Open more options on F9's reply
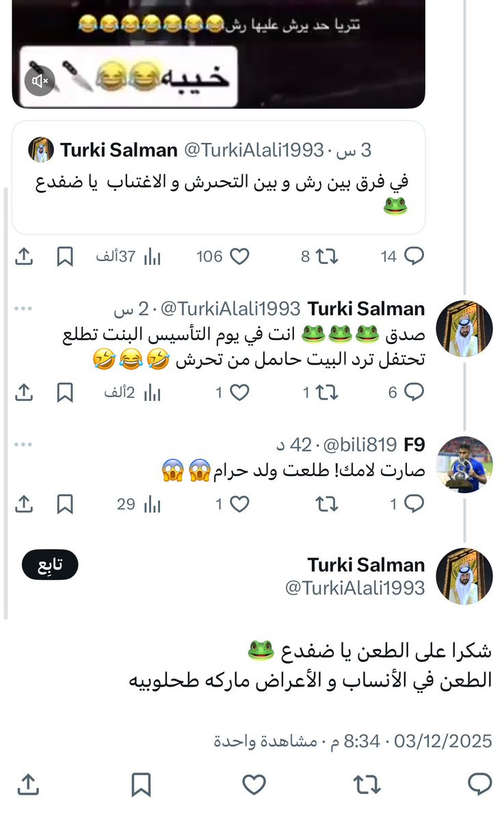 pos(23,445)
